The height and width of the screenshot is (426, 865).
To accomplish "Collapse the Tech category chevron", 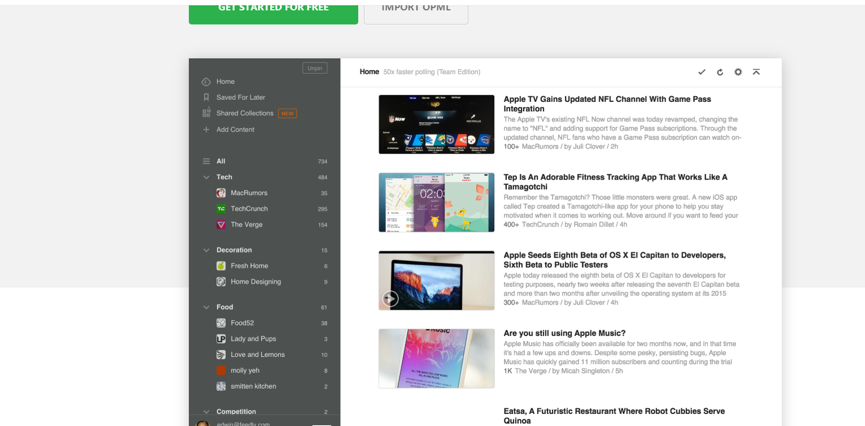I will [206, 177].
